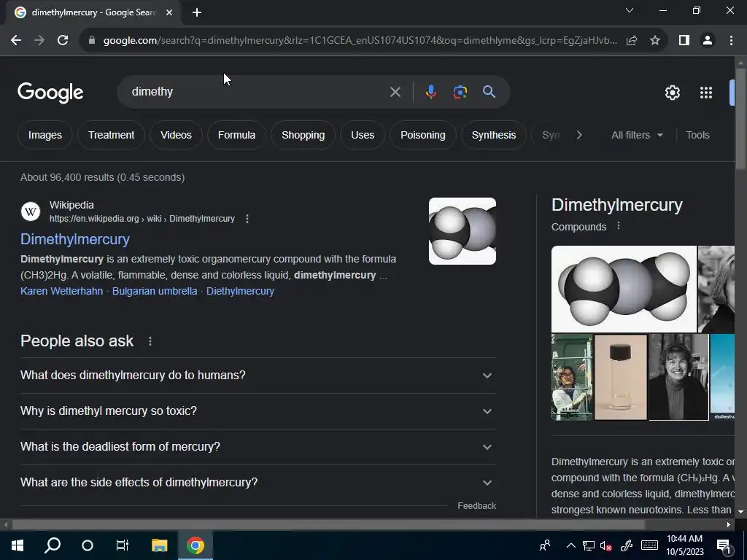This screenshot has height=560, width=747.
Task: Show hidden system tray icons
Action: (570, 545)
